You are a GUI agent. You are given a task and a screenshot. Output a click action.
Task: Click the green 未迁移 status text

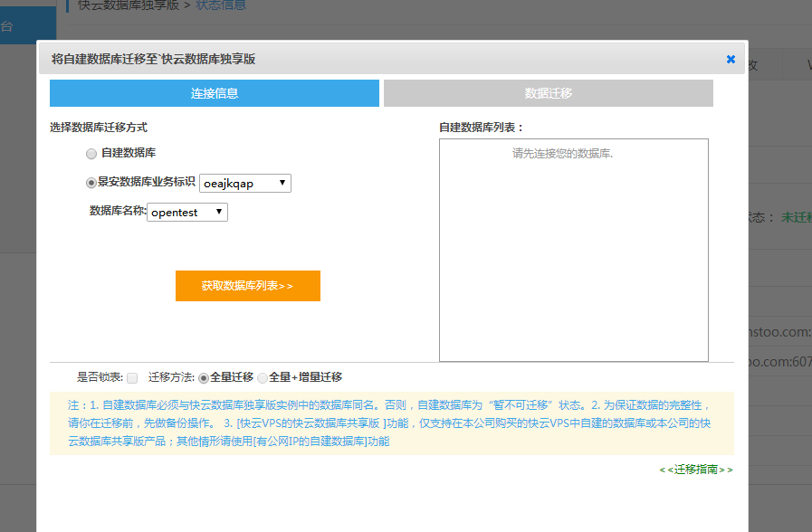pyautogui.click(x=797, y=217)
